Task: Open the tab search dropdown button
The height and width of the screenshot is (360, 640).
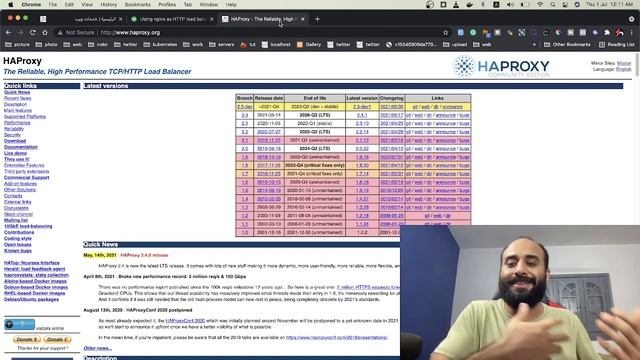Action: coord(631,19)
